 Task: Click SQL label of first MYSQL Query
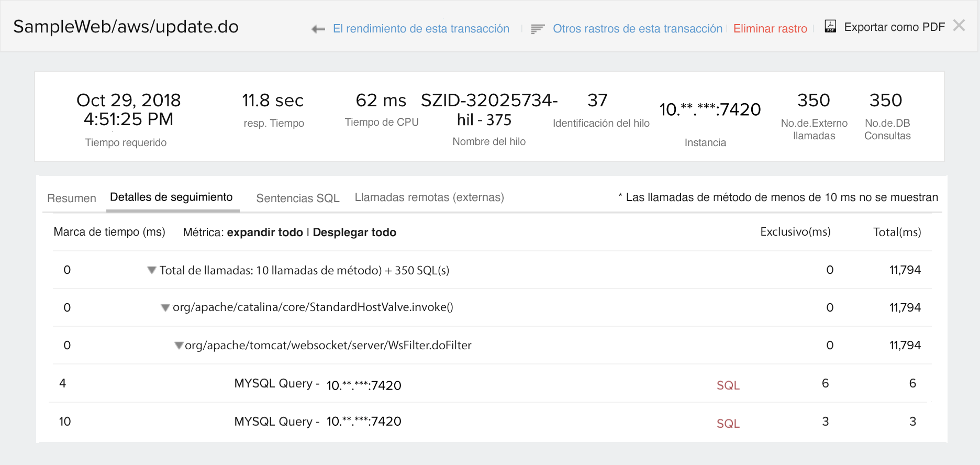pos(728,385)
